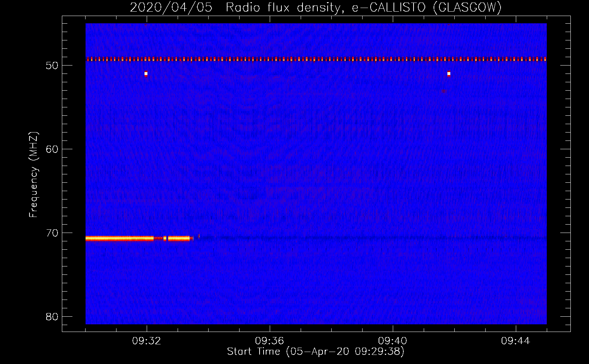Click the 09:44 time tick label
The height and width of the screenshot is (364, 589).
pos(515,341)
